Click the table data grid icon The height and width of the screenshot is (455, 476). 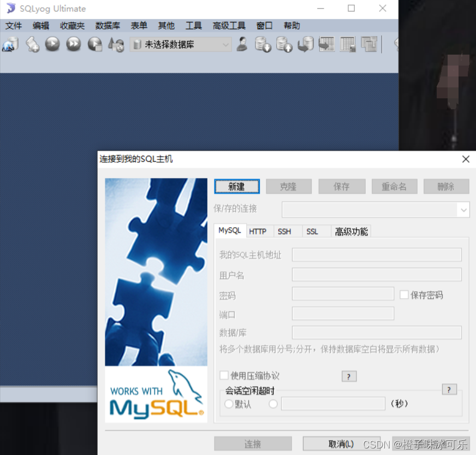coord(348,44)
